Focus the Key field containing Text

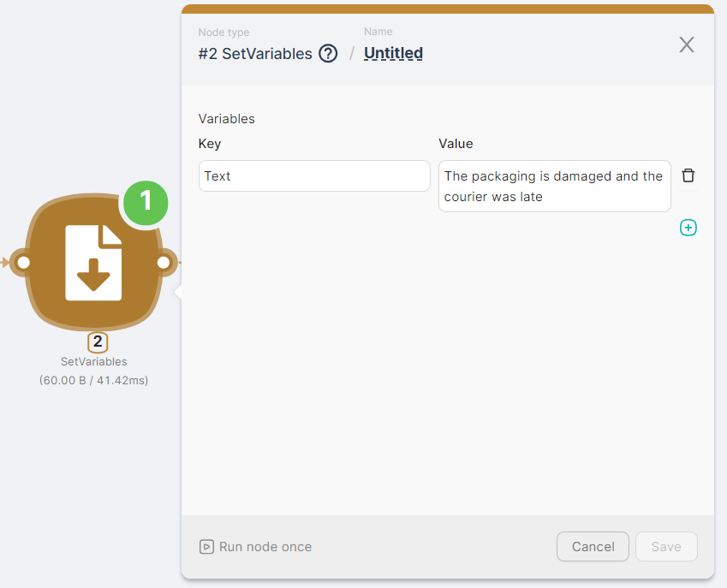[x=314, y=176]
